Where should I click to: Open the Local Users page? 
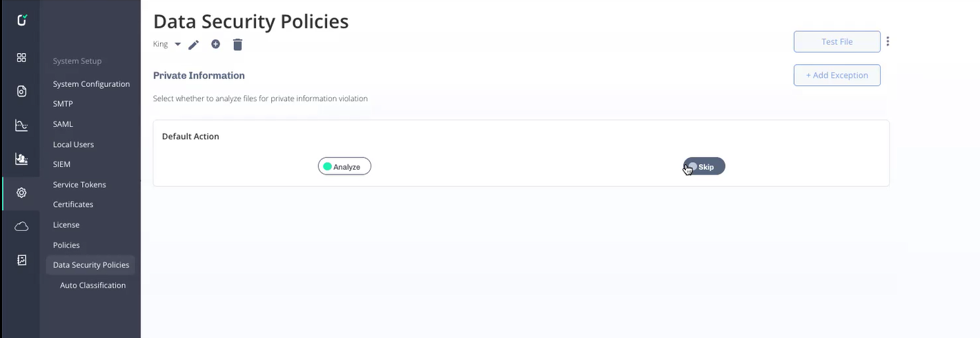(x=73, y=145)
